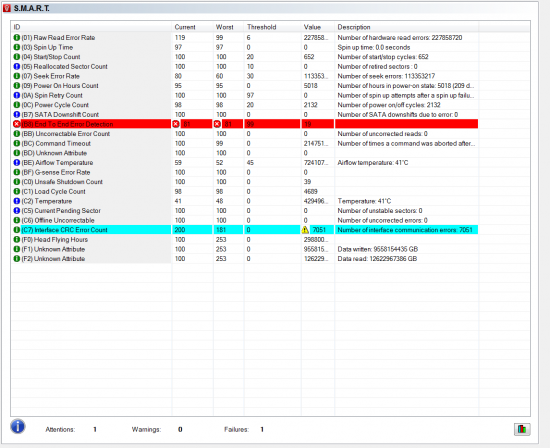This screenshot has height=448, width=550.
Task: Select the Interface CRC Error Count row
Action: coord(245,230)
